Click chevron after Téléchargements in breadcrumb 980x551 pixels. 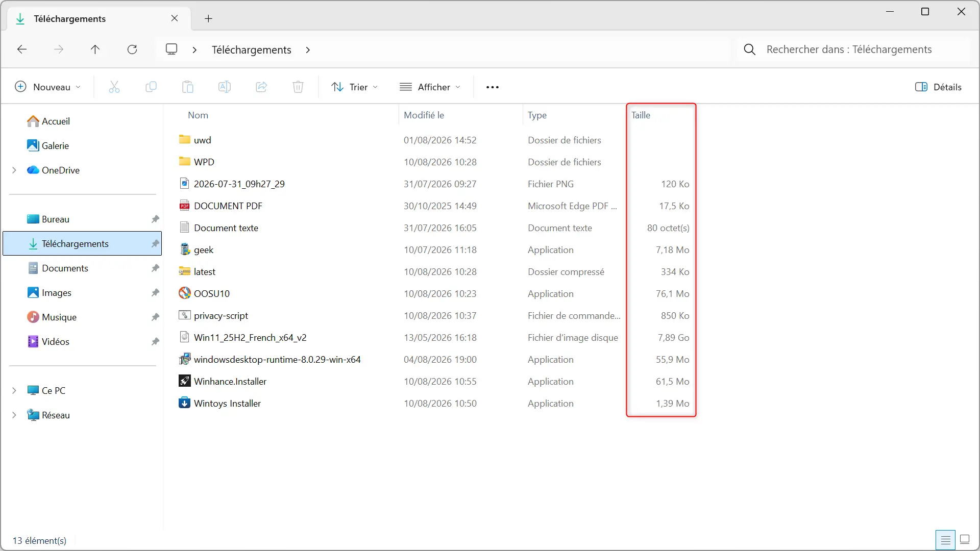[308, 49]
